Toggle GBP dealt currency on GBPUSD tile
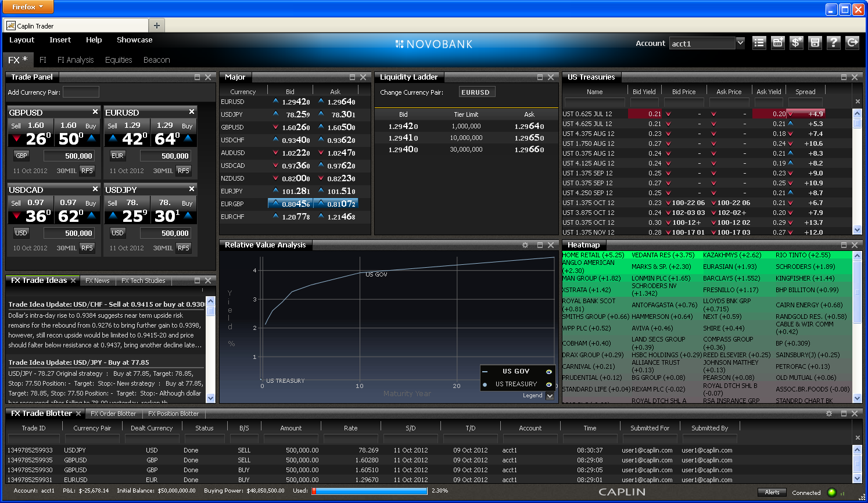 [x=21, y=156]
